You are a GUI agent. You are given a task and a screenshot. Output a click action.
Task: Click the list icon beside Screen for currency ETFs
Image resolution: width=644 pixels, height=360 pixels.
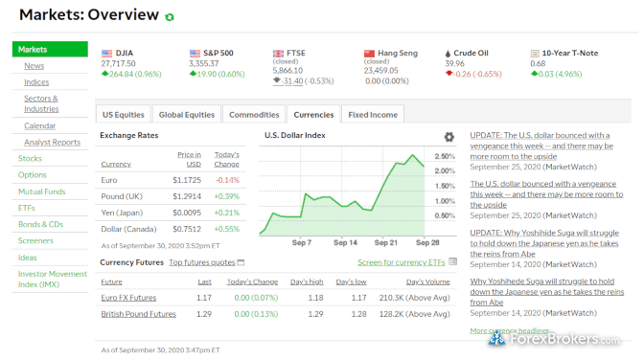point(453,261)
